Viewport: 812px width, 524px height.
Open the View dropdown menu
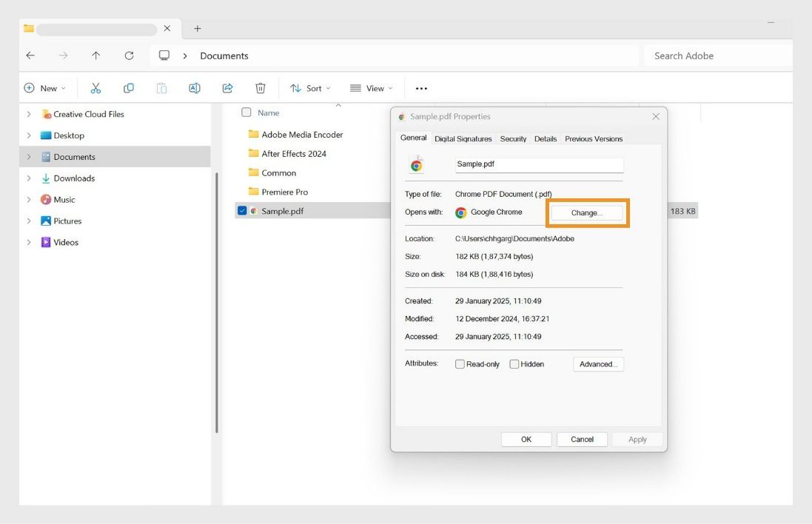tap(371, 87)
